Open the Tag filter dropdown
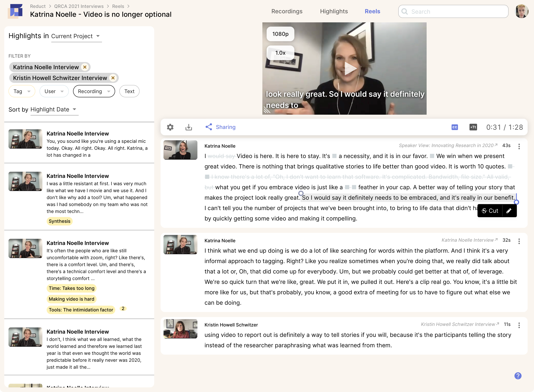The height and width of the screenshot is (392, 534). (22, 91)
